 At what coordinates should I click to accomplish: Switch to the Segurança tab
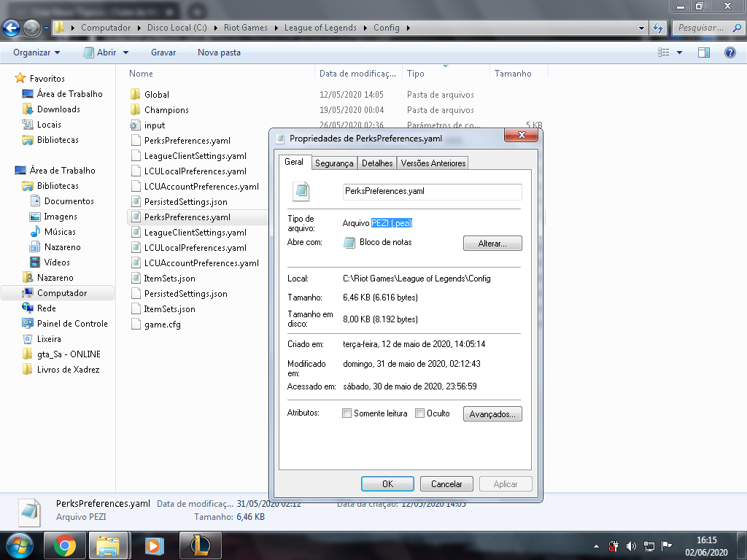coord(334,163)
